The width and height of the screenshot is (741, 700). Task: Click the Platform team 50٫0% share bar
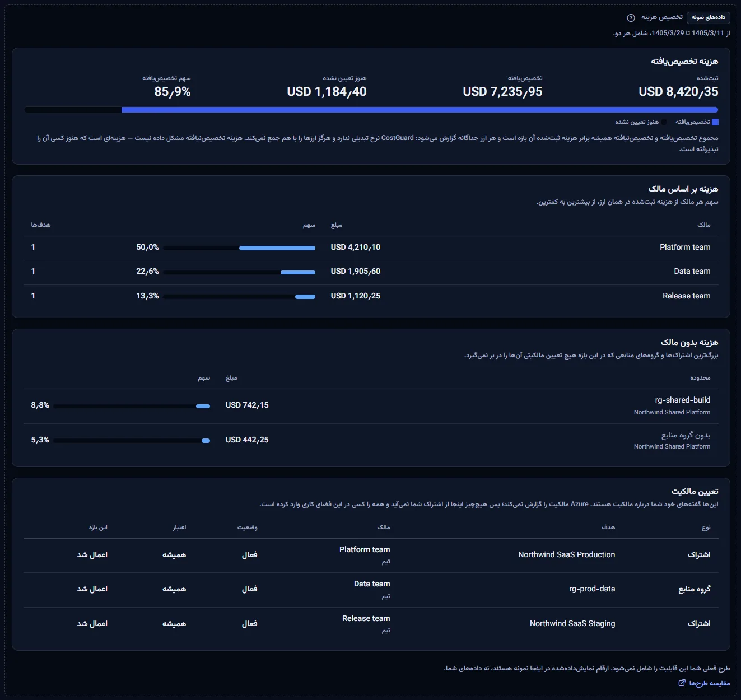[239, 248]
